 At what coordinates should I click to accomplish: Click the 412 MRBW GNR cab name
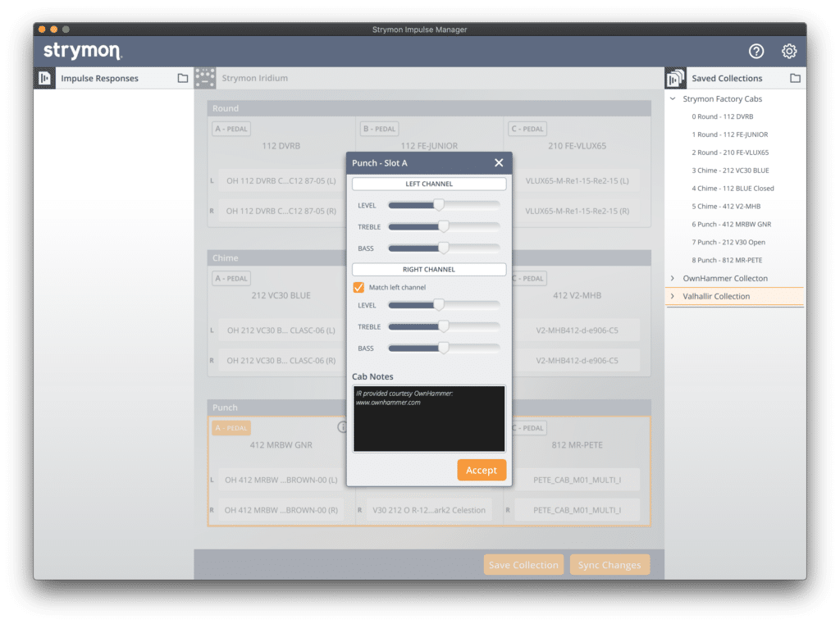281,444
